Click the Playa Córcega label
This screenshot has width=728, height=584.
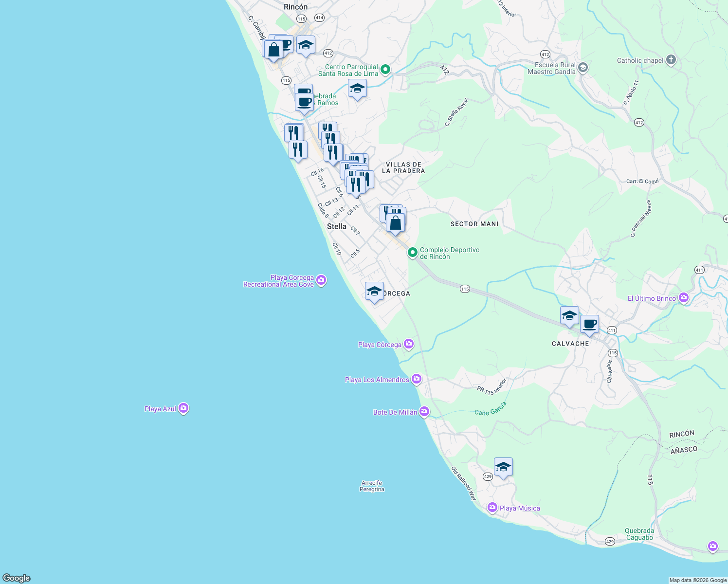point(380,344)
